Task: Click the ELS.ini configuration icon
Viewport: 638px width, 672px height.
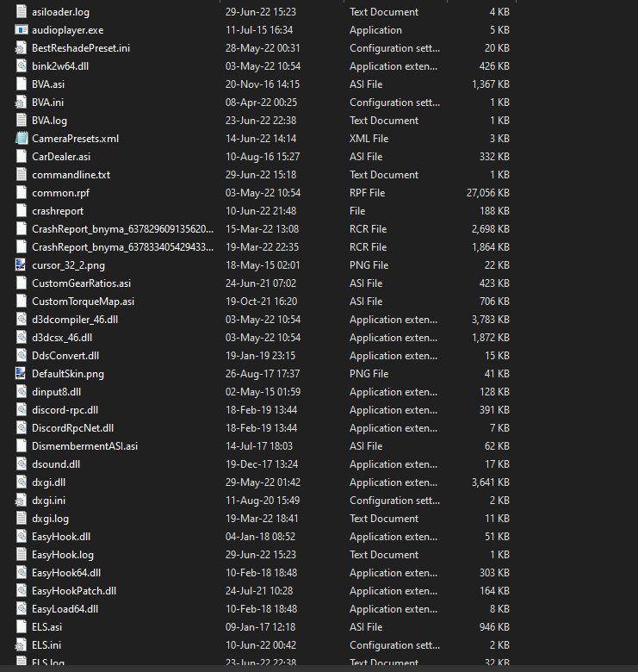Action: click(x=21, y=645)
